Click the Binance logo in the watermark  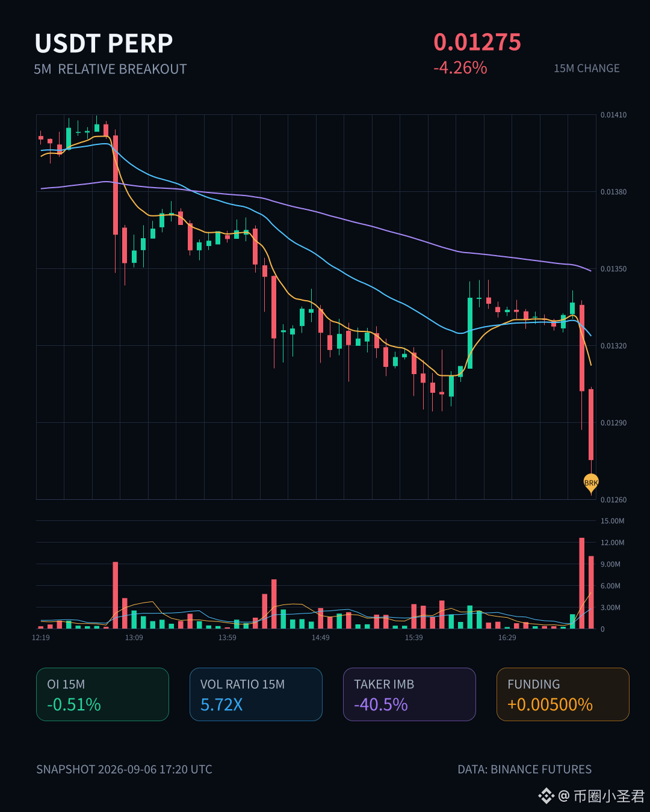click(546, 796)
